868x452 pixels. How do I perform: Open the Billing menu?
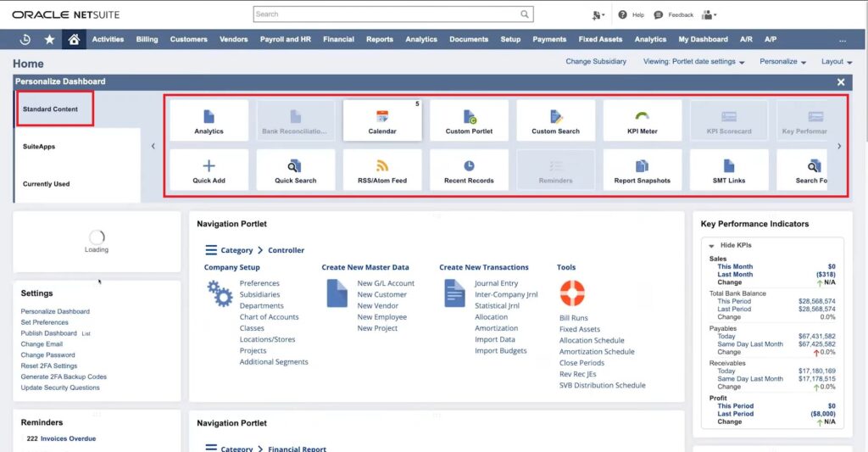[x=147, y=39]
